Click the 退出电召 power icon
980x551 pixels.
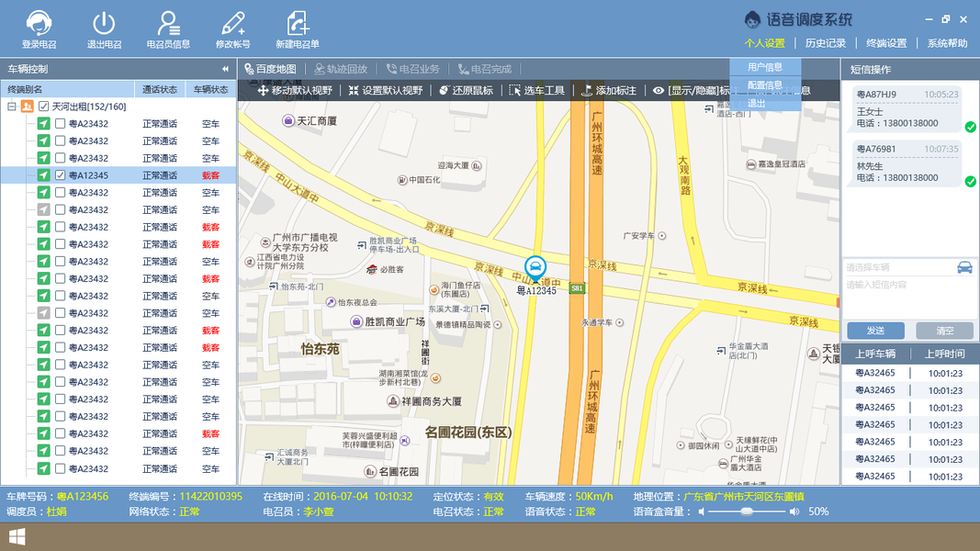coord(104,24)
